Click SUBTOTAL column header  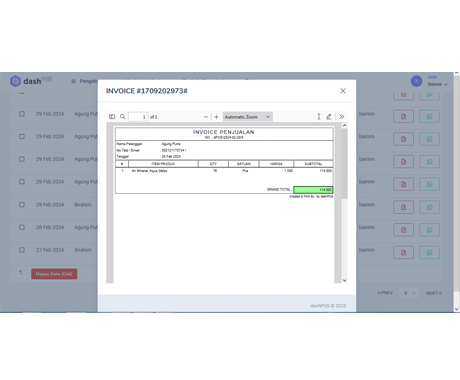(x=313, y=164)
